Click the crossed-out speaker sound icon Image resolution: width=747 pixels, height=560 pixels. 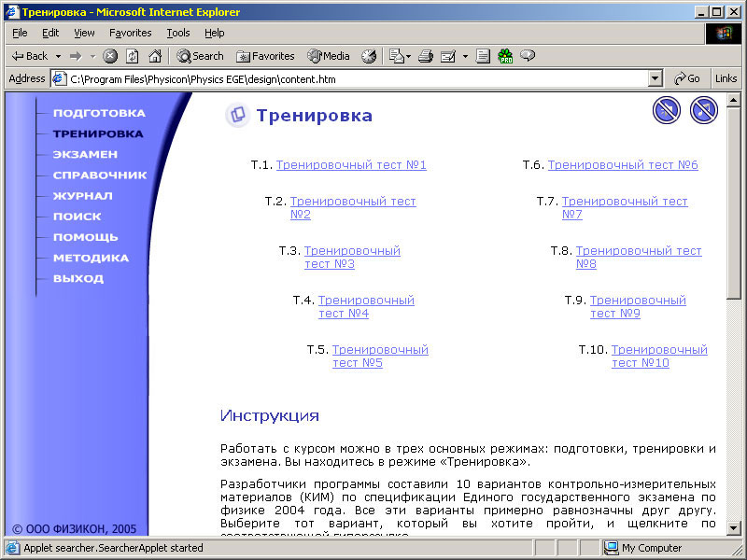tap(666, 110)
